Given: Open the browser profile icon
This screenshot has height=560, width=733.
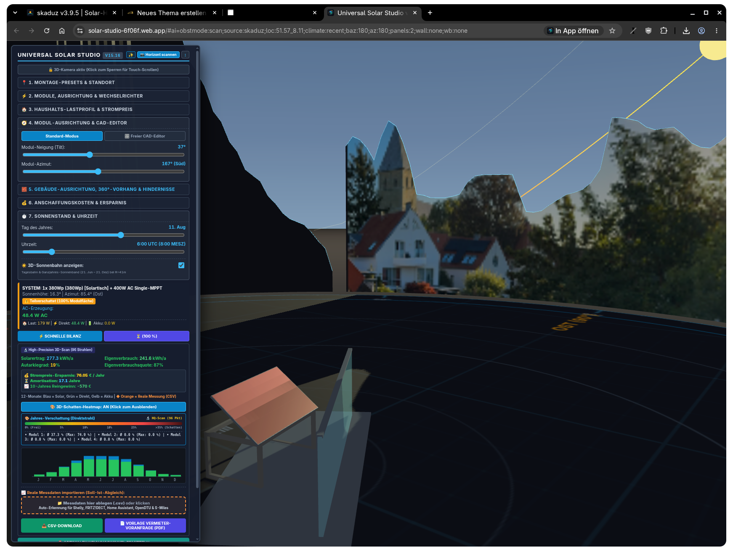Looking at the screenshot, I should point(701,31).
